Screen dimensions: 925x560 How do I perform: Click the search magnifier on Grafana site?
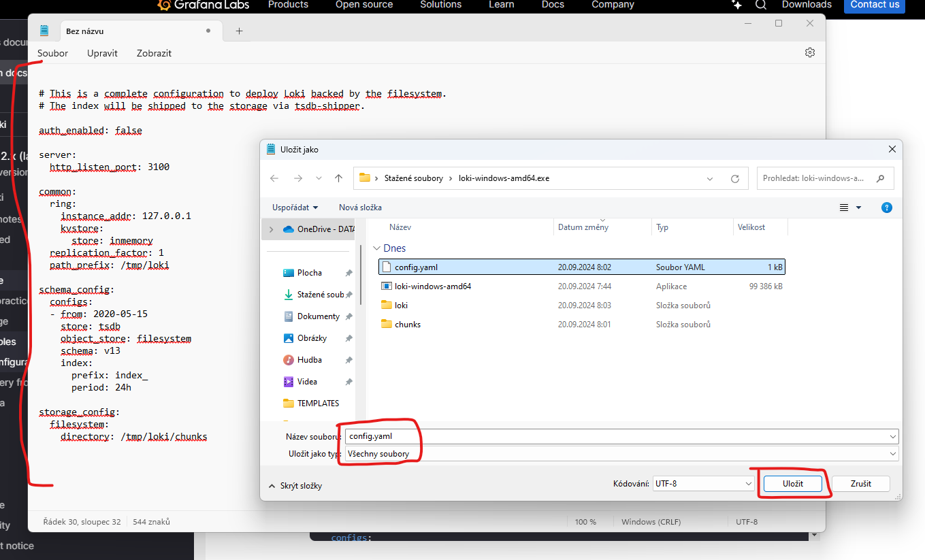pos(761,5)
